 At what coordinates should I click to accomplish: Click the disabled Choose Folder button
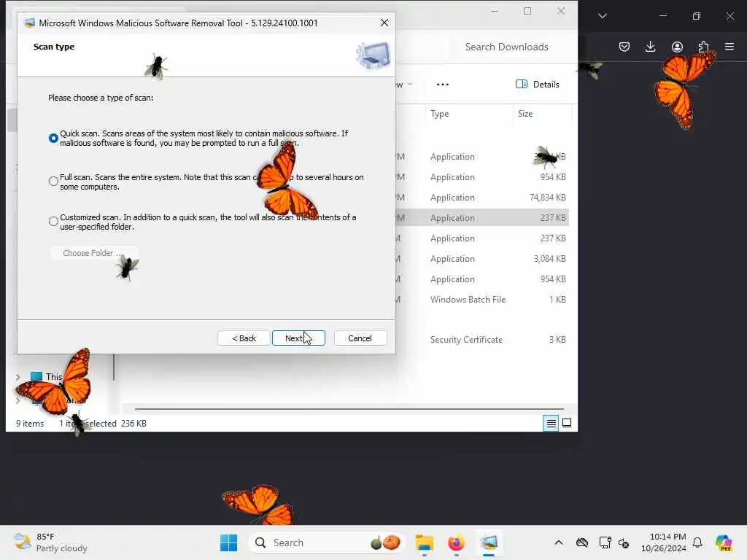click(x=94, y=253)
